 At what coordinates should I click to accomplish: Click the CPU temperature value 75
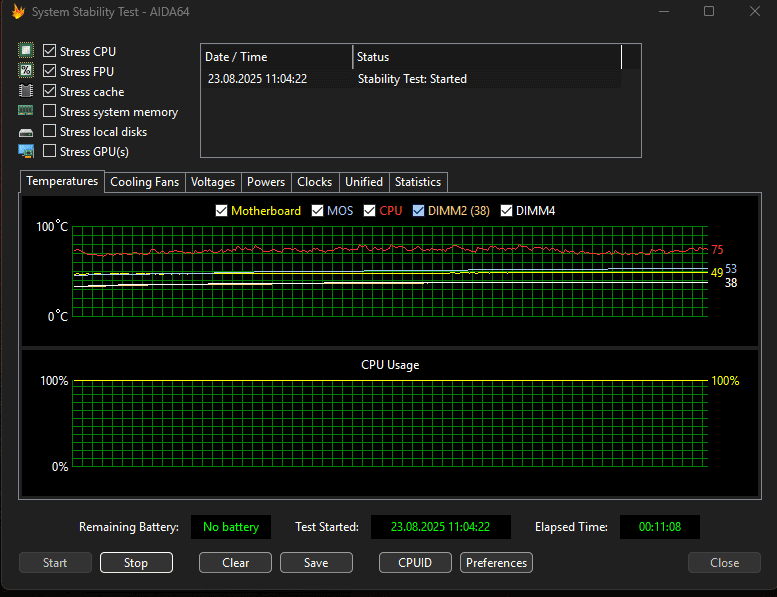(717, 250)
